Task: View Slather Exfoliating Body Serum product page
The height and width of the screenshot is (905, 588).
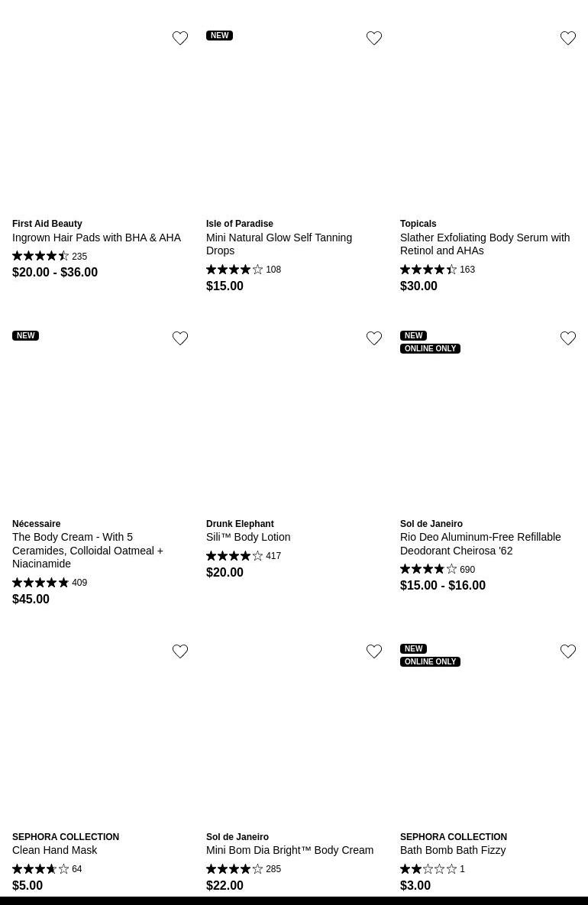Action: 484,244
